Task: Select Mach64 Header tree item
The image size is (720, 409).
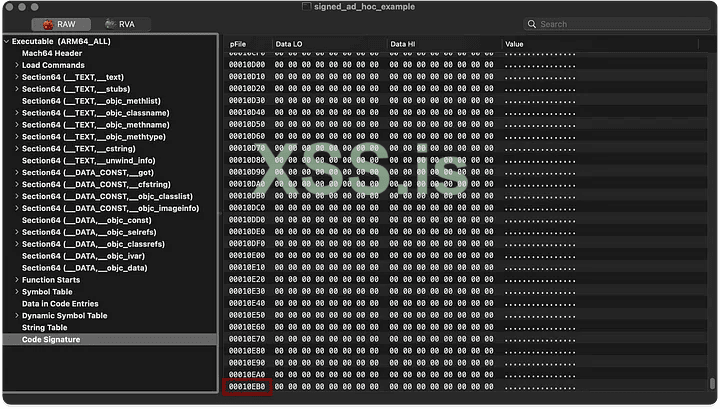Action: pyautogui.click(x=52, y=53)
